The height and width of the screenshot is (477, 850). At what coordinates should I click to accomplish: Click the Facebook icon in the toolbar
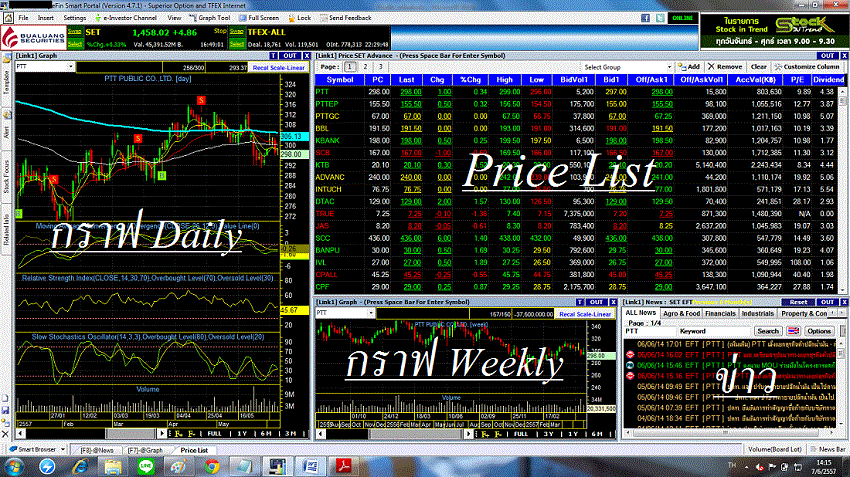click(645, 18)
